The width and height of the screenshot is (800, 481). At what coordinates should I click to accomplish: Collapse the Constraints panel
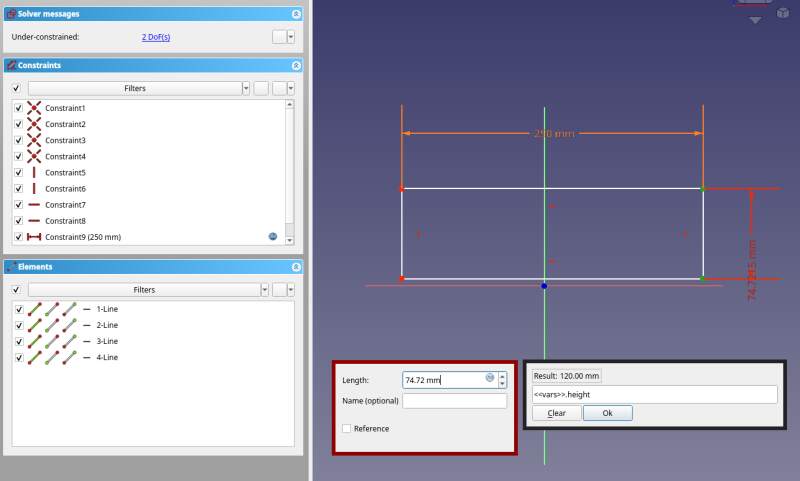pos(296,66)
